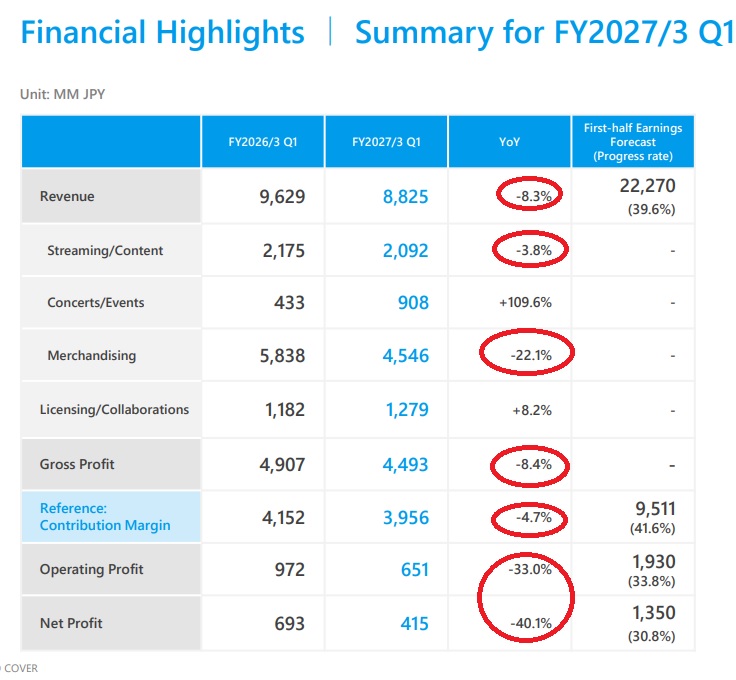Click the +109.6% Concerts/Events growth value
This screenshot has height=680, width=736.
point(525,302)
